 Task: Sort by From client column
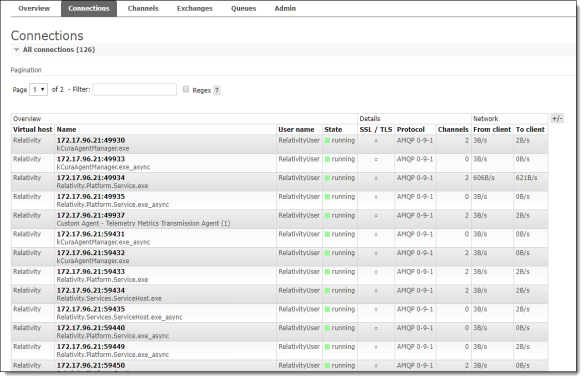click(492, 129)
